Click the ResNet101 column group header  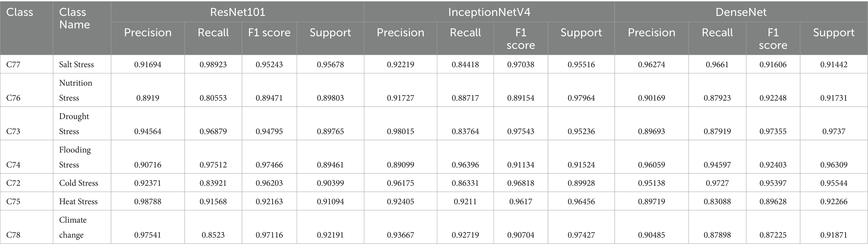click(x=238, y=12)
